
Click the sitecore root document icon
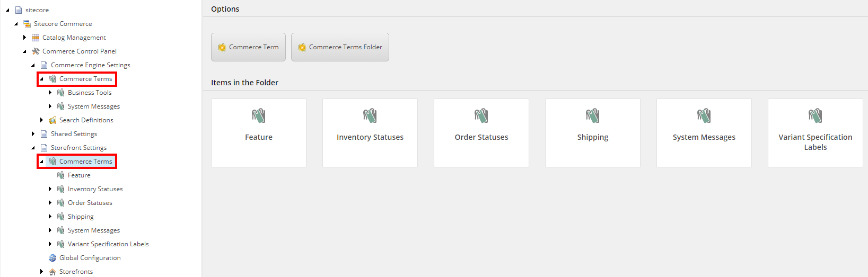[x=19, y=10]
